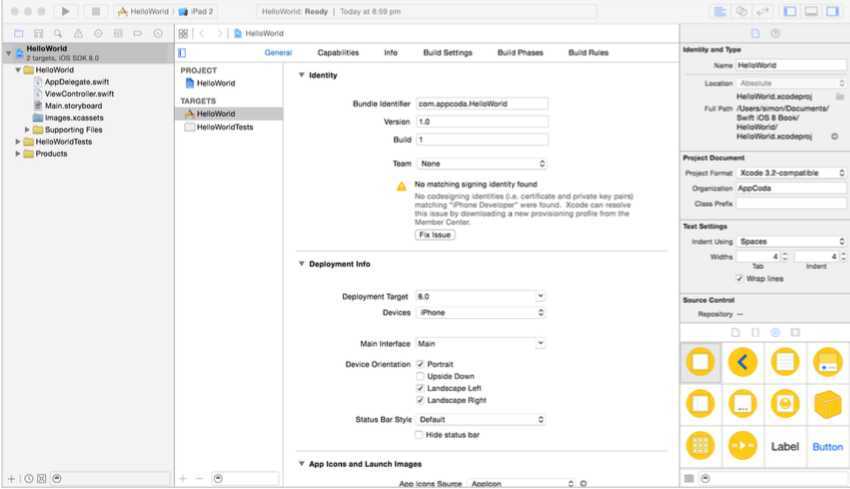Collapse the Identity section
Image resolution: width=850 pixels, height=489 pixels.
[x=301, y=75]
